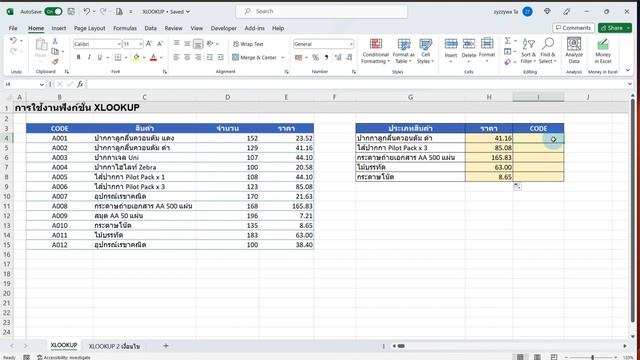Screen dimensions: 640x360
Task: Switch to the Data tab
Action: [x=150, y=28]
